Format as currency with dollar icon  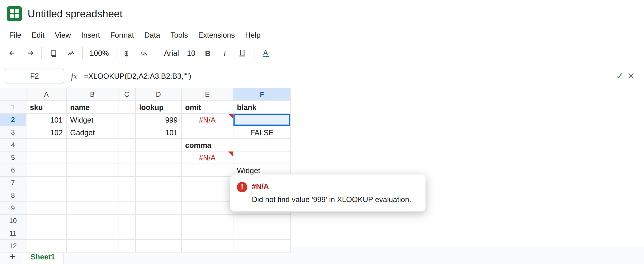tap(126, 54)
